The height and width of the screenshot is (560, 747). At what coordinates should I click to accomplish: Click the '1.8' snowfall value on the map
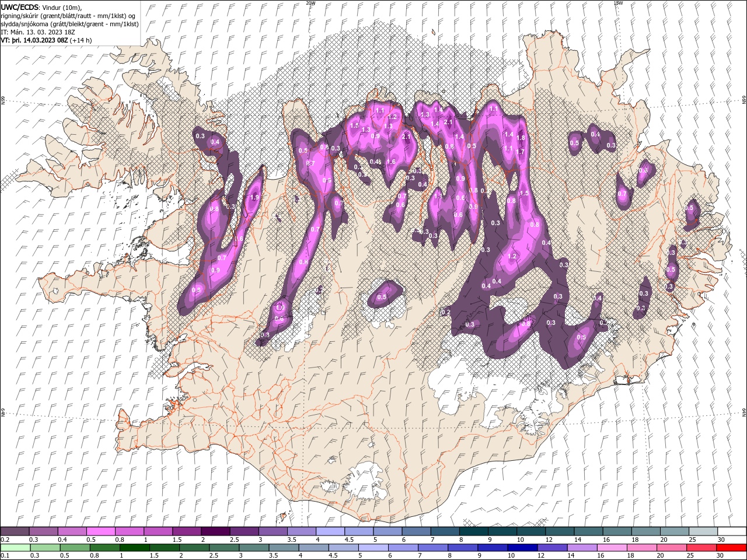[x=521, y=138]
